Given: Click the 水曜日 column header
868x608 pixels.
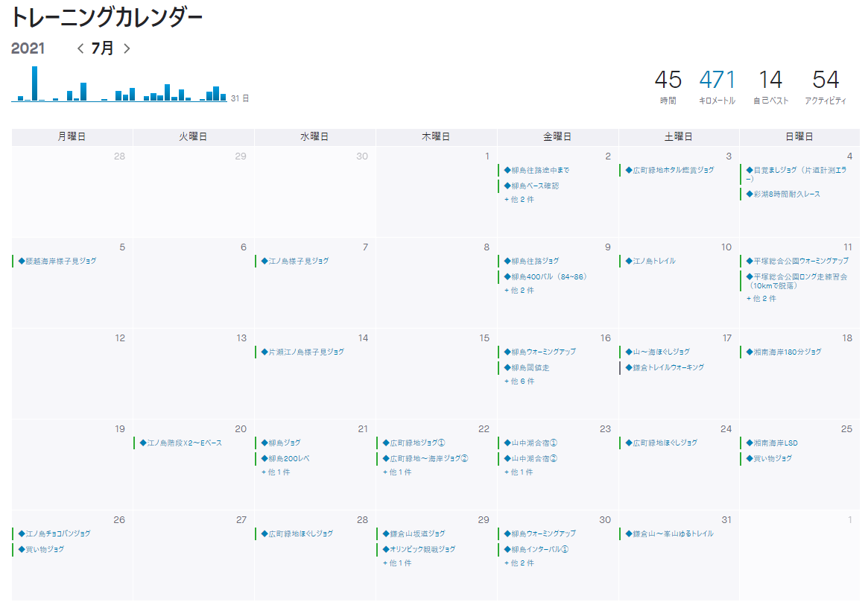Looking at the screenshot, I should 314,137.
